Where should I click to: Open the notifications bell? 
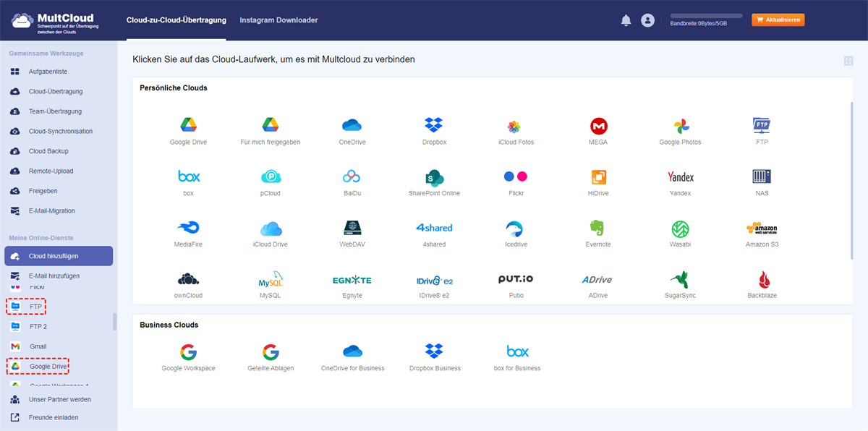626,20
